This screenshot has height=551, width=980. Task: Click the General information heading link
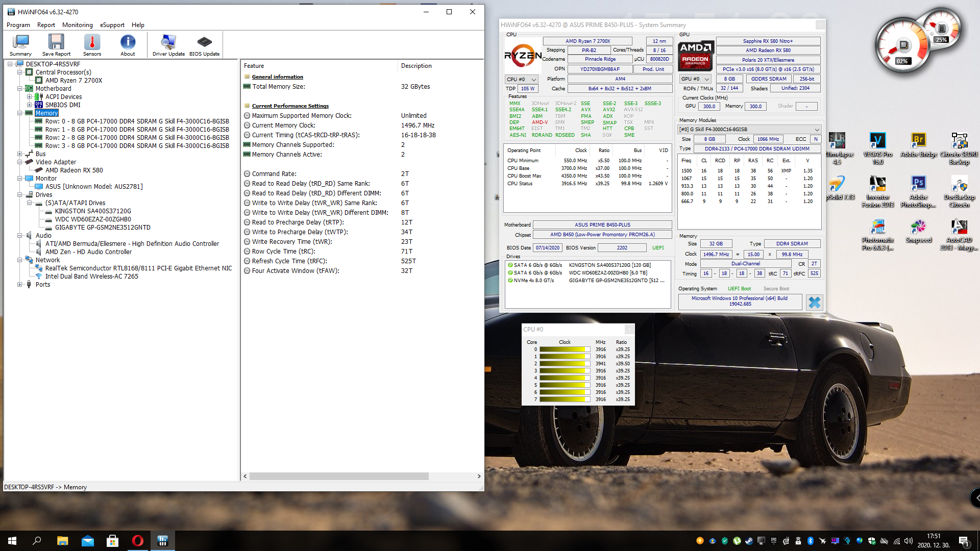click(277, 77)
